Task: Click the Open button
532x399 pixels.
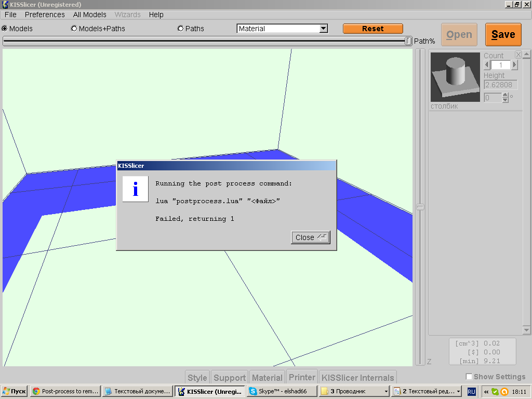Action: pyautogui.click(x=459, y=34)
